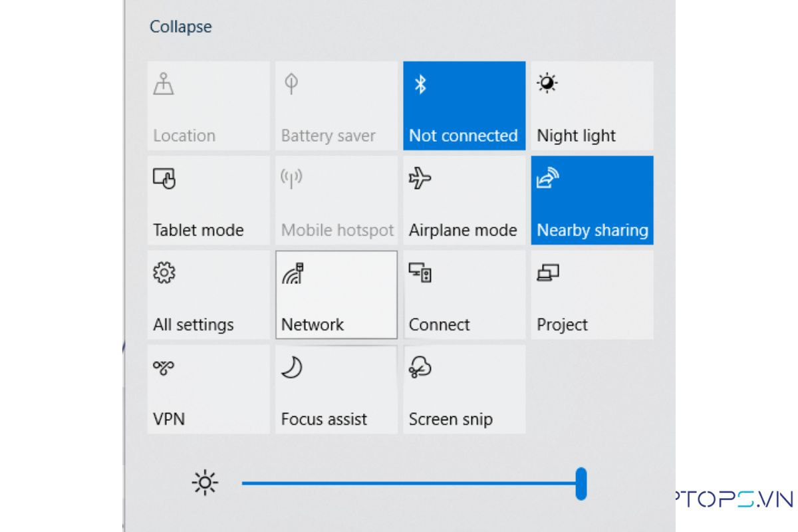Click the Focus assist moon icon
The width and height of the screenshot is (798, 532).
[x=291, y=367]
